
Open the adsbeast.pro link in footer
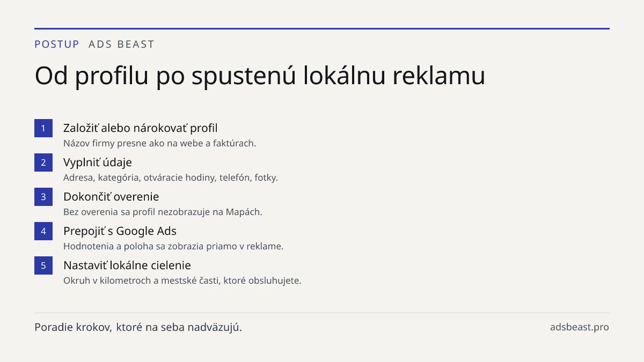(580, 327)
